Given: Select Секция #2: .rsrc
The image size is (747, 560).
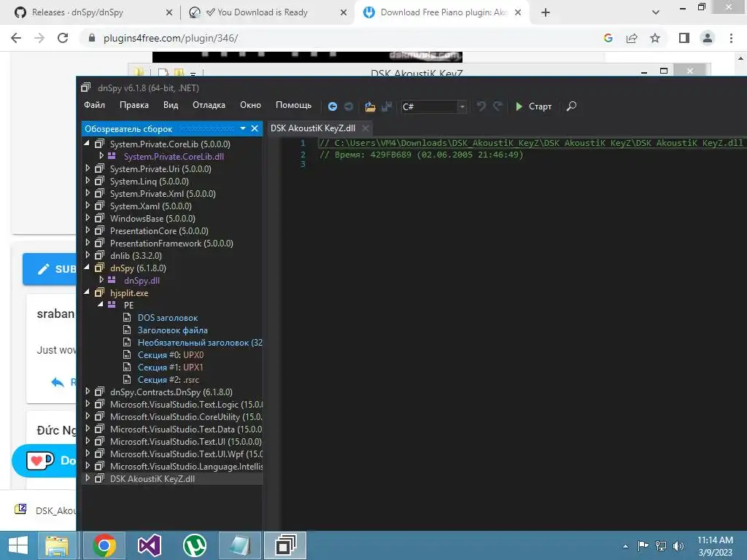Looking at the screenshot, I should click(169, 379).
